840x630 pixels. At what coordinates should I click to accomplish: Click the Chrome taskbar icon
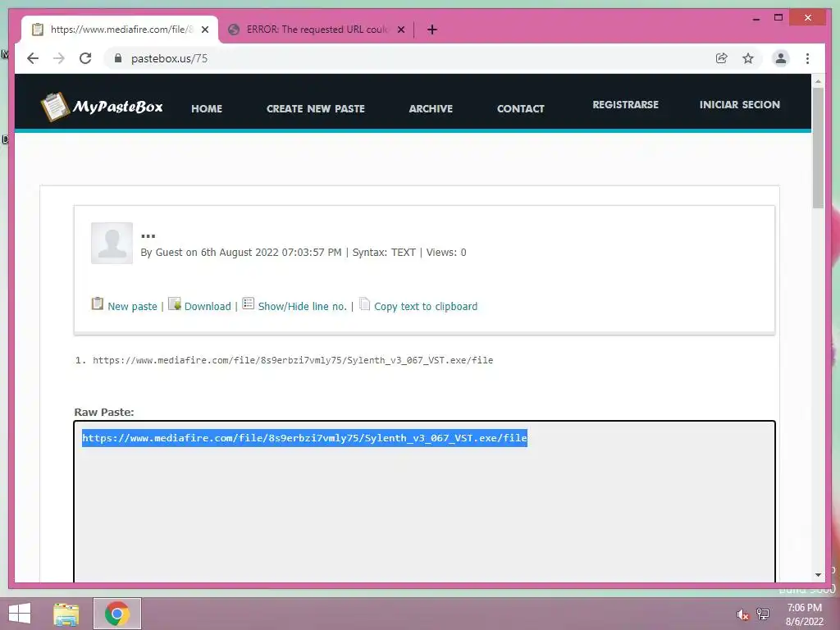pos(116,614)
